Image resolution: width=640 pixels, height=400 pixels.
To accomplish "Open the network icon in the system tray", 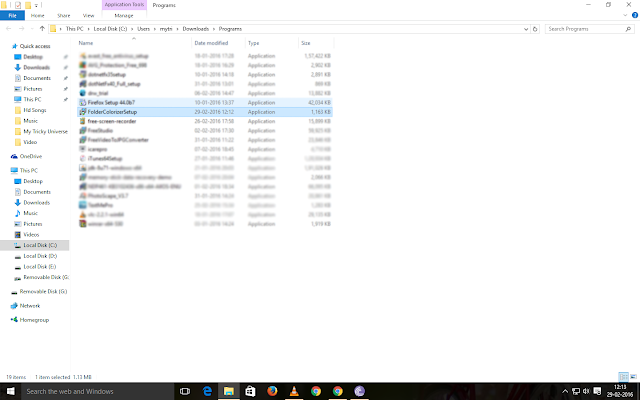I will tap(576, 391).
